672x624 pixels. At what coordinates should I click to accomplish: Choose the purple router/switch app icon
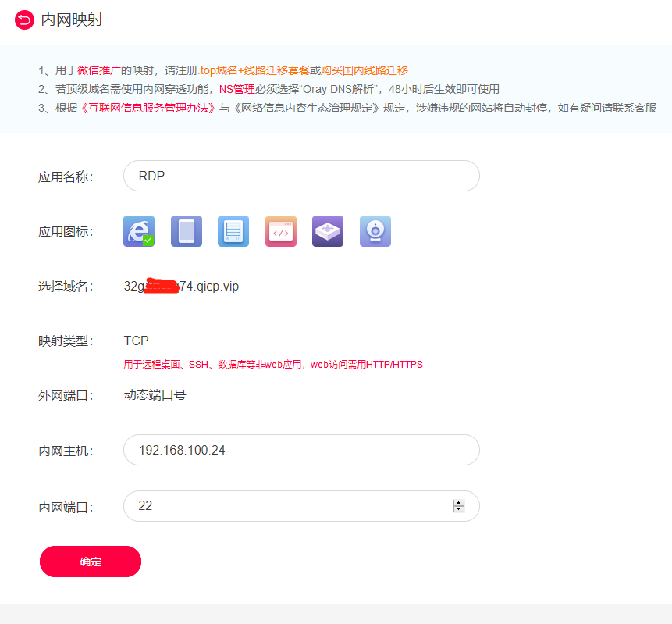328,231
